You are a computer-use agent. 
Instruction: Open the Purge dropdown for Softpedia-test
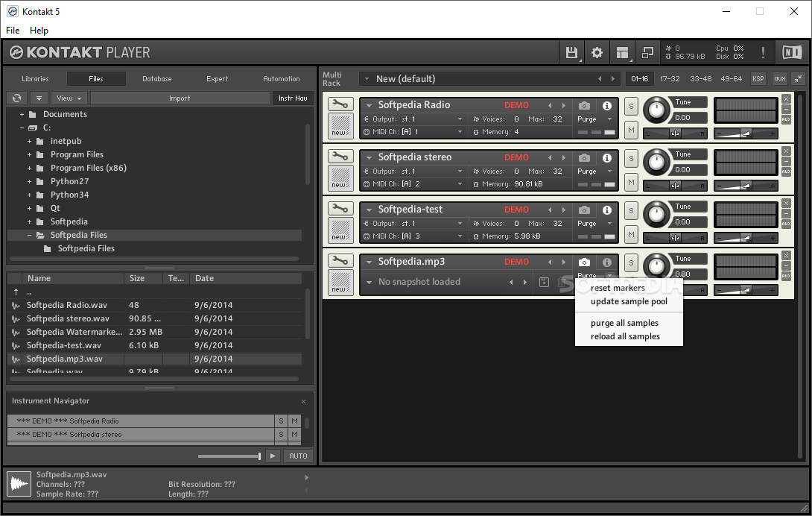(x=609, y=223)
